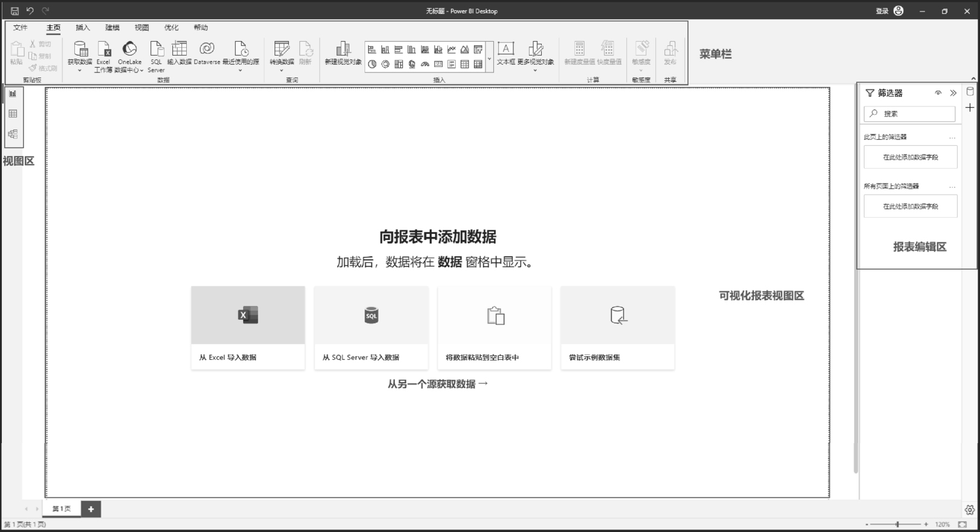Switch to the model view icon
The height and width of the screenshot is (532, 980).
pos(13,134)
